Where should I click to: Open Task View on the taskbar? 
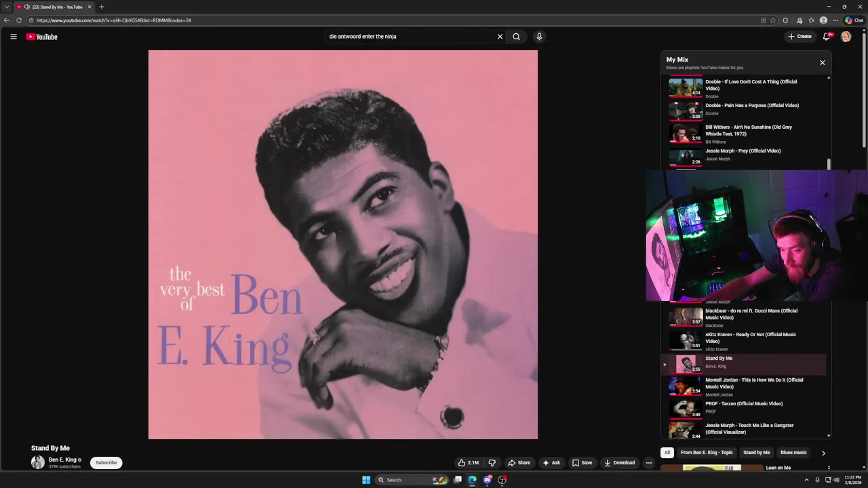(x=458, y=480)
